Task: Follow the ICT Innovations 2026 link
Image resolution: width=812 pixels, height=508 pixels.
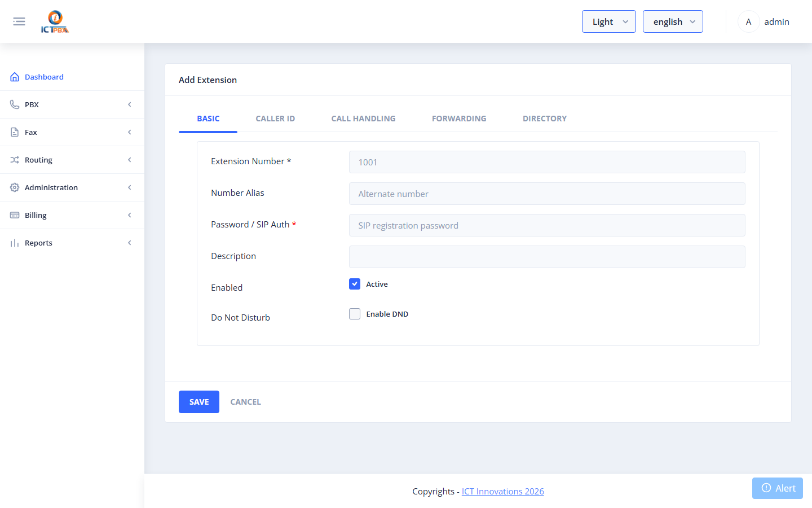Action: tap(503, 491)
